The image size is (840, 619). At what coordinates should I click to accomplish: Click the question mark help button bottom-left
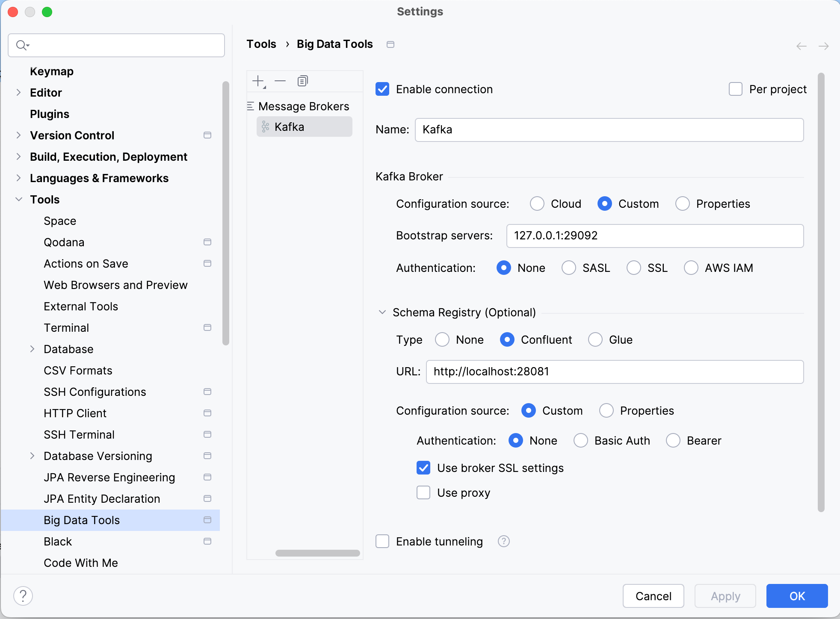click(23, 595)
